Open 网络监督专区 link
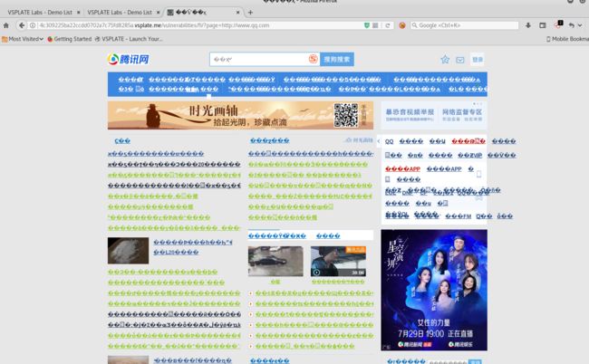 tap(462, 112)
